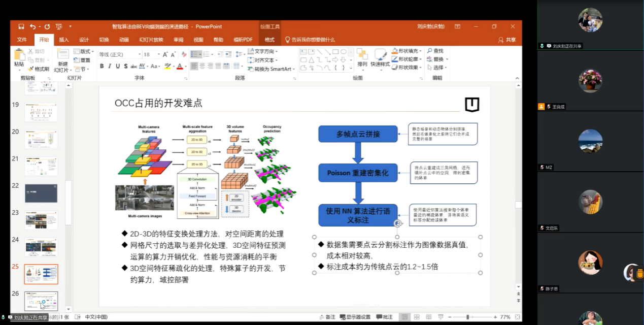Image resolution: width=644 pixels, height=325 pixels.
Task: Click the Share button
Action: tap(507, 40)
